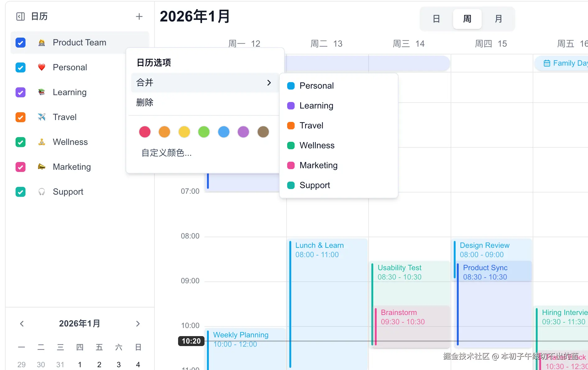Open the Family Day all-day event
This screenshot has width=588, height=370.
pyautogui.click(x=561, y=63)
